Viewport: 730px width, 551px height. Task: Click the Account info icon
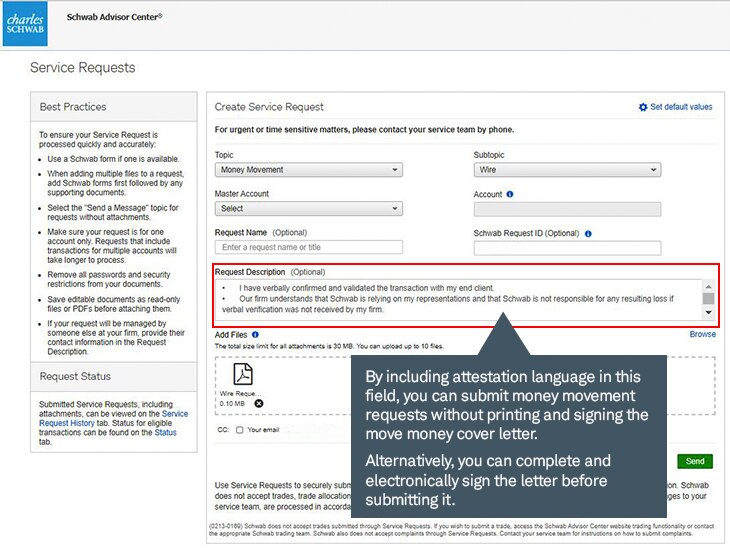pyautogui.click(x=510, y=195)
